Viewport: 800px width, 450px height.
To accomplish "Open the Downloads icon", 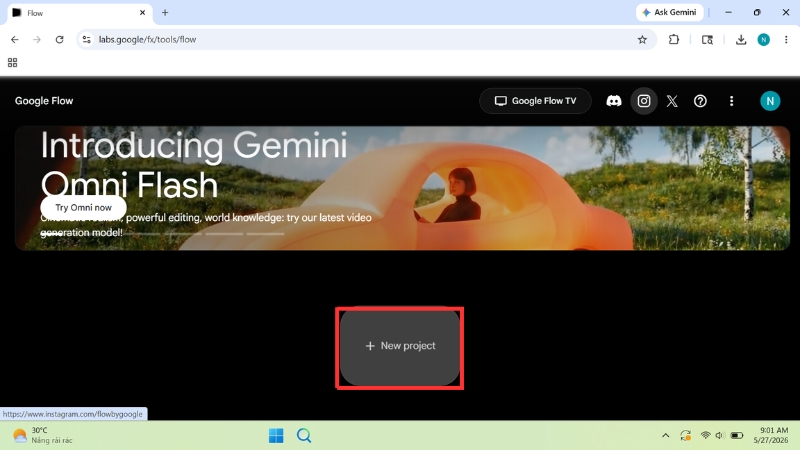I will [x=741, y=39].
